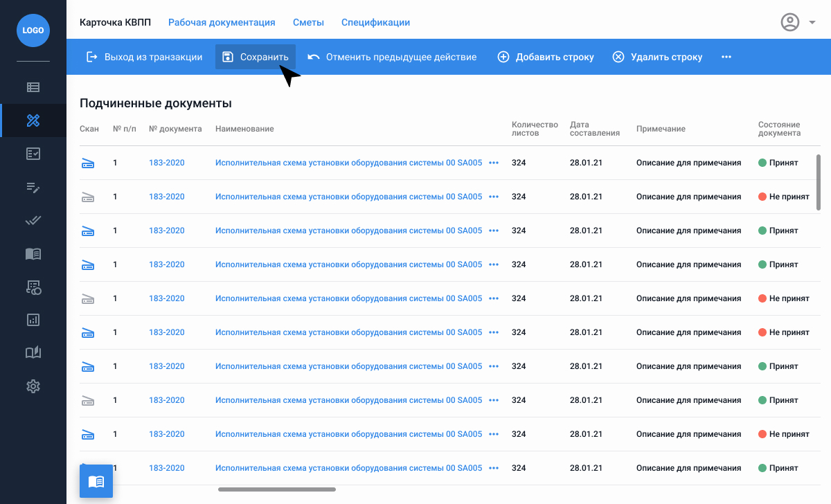Viewport: 831px width, 504px height.
Task: Open the scan icon in the third table row
Action: tap(88, 231)
